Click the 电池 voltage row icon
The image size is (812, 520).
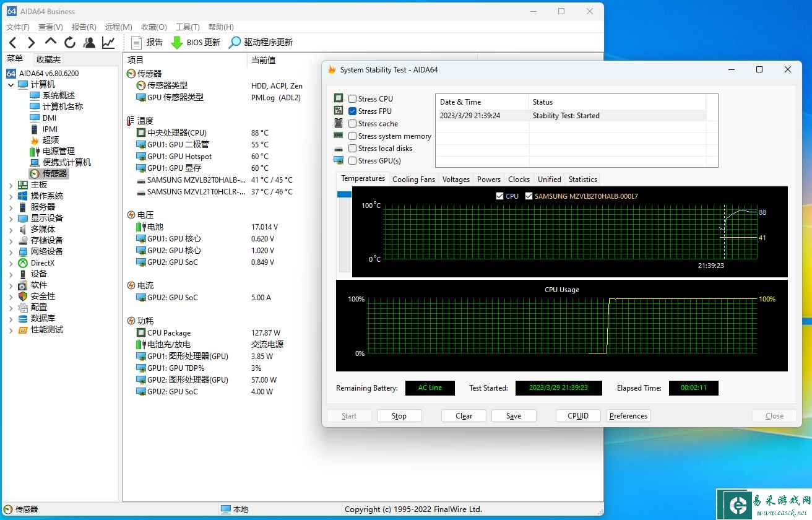(x=140, y=227)
